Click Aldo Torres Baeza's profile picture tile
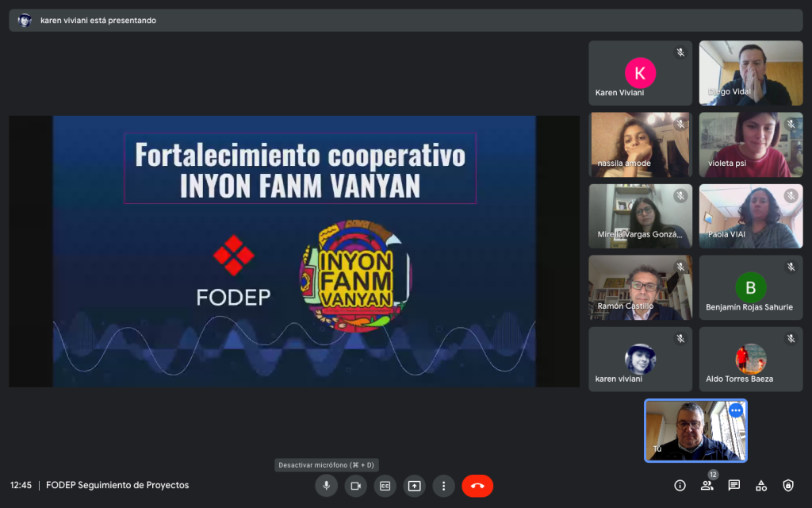Viewport: 812px width, 508px height. click(x=750, y=358)
